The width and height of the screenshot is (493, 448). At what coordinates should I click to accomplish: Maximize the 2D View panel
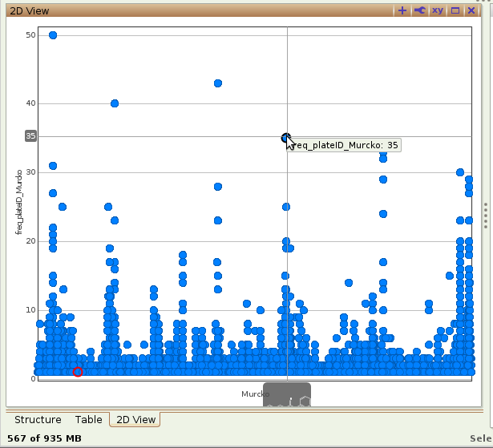[x=455, y=10]
